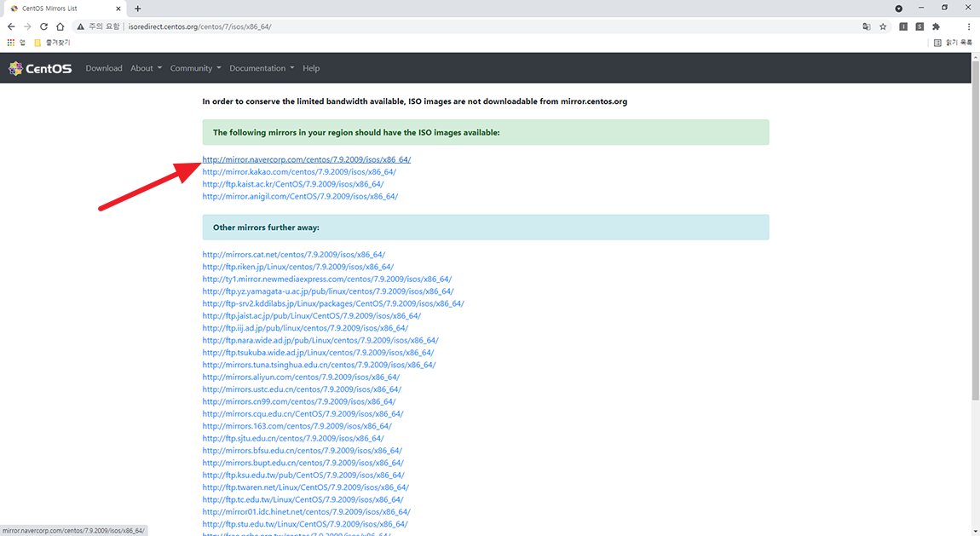Image resolution: width=980 pixels, height=536 pixels.
Task: Close the CentOS Mirrors List tab
Action: [118, 9]
